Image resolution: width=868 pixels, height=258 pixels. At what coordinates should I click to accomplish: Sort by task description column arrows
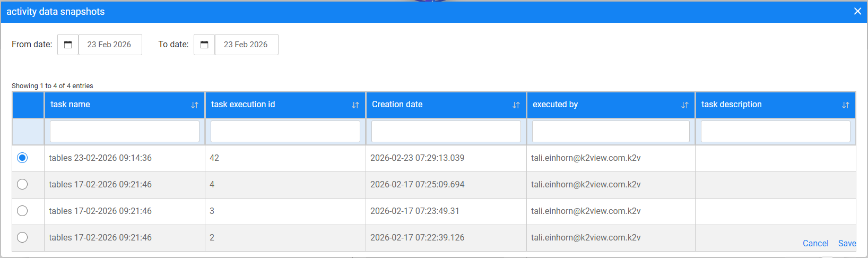click(x=846, y=105)
